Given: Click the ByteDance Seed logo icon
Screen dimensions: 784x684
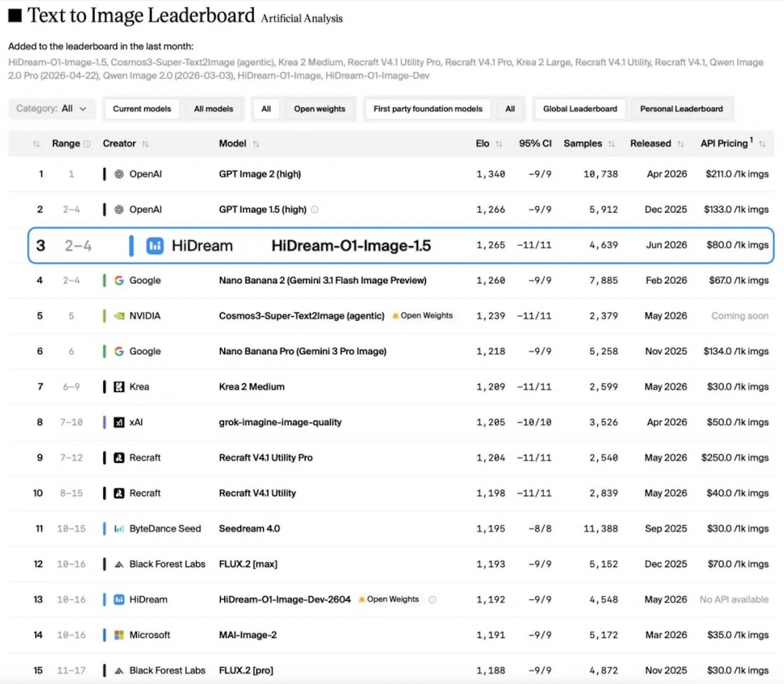Looking at the screenshot, I should click(x=119, y=529).
